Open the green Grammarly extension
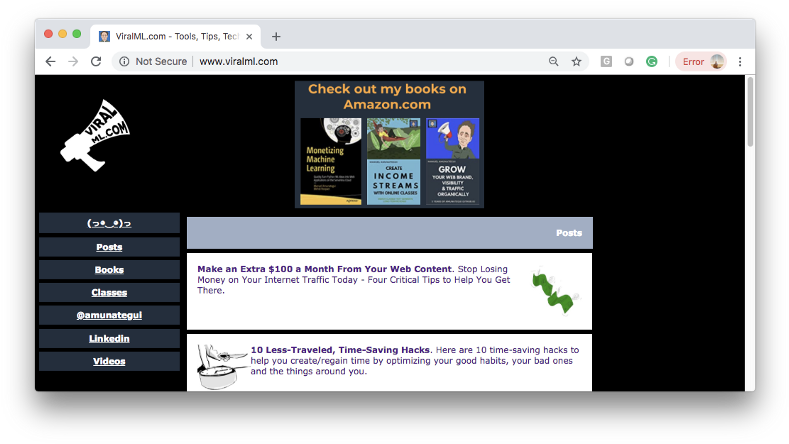The width and height of the screenshot is (789, 444). (652, 61)
